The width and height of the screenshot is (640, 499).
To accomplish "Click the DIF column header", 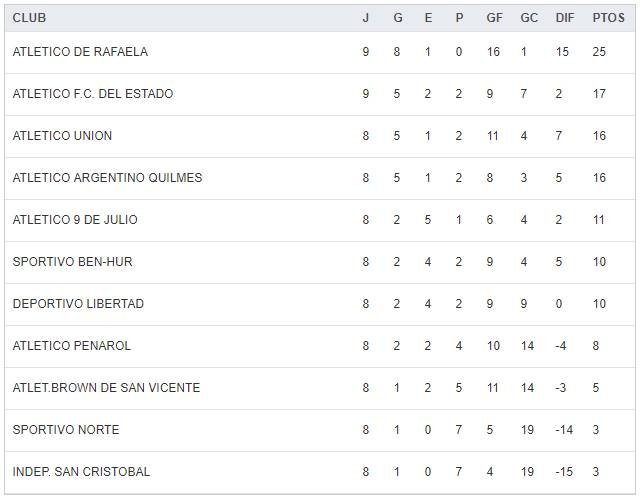I will 565,18.
